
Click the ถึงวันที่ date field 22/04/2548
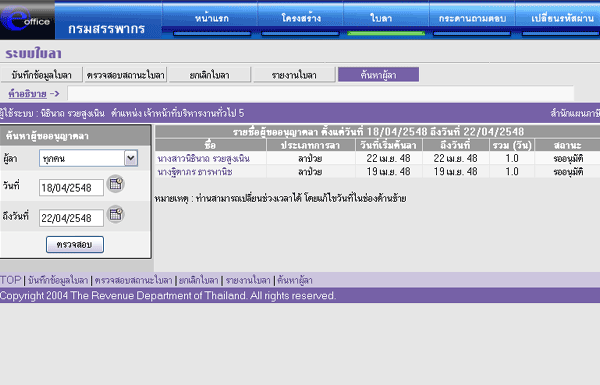click(x=71, y=218)
